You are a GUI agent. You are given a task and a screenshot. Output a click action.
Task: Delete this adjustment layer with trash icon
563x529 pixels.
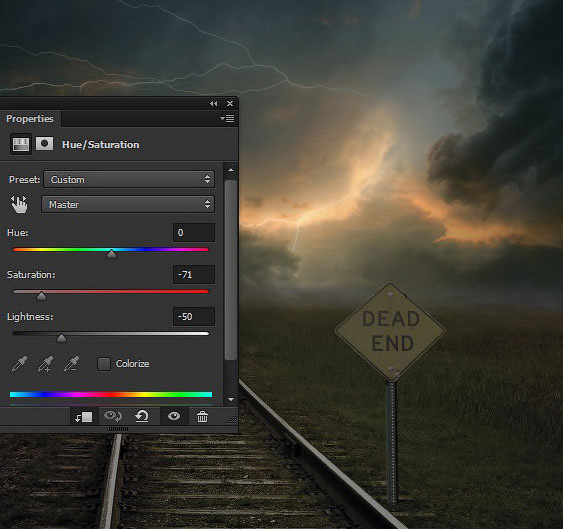click(x=202, y=417)
